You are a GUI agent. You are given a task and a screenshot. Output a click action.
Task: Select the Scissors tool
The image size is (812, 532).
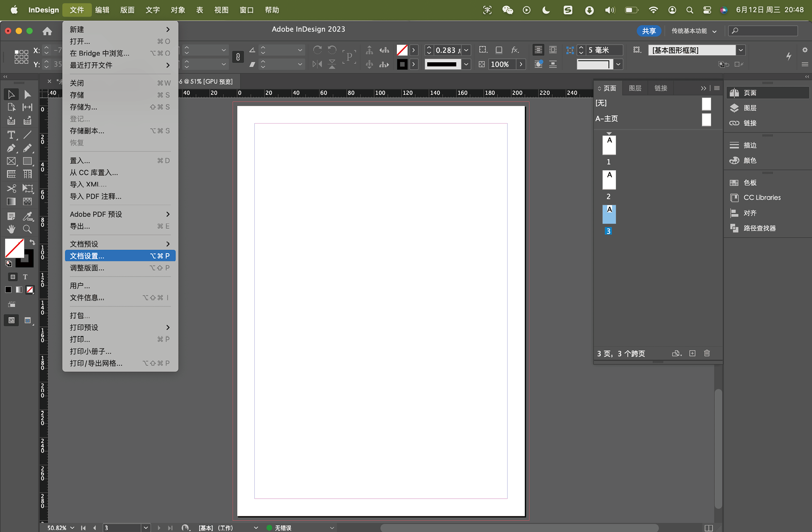(11, 188)
